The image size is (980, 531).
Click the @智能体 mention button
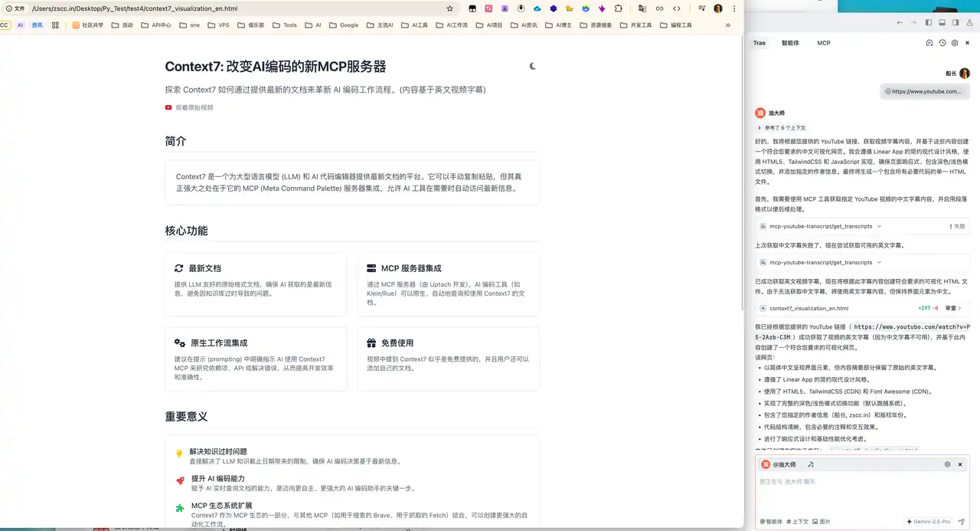click(x=771, y=522)
